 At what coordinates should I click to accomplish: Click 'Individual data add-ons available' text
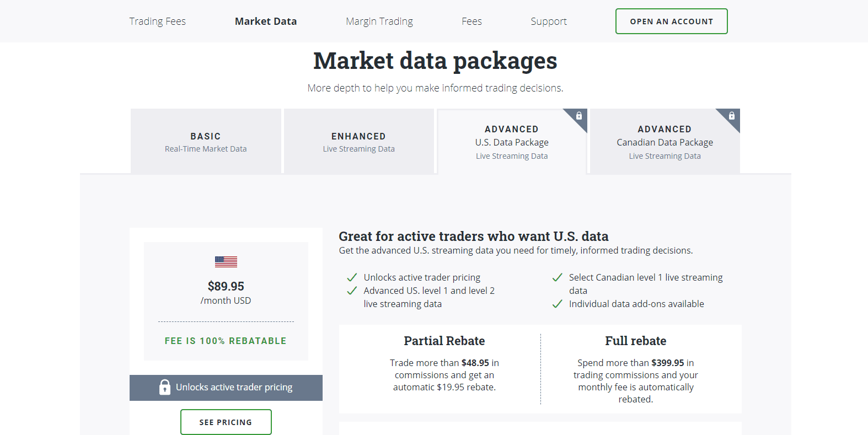(x=636, y=304)
